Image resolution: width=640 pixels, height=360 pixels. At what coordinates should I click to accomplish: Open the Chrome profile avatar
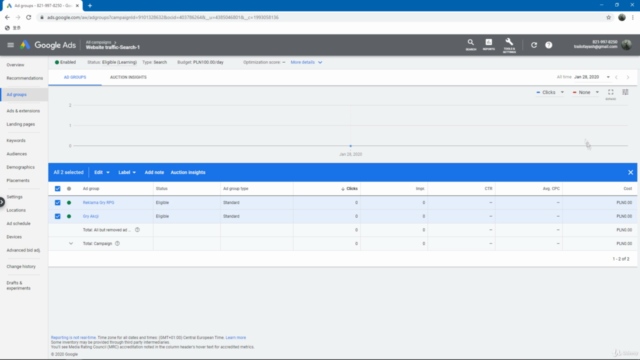pyautogui.click(x=622, y=18)
